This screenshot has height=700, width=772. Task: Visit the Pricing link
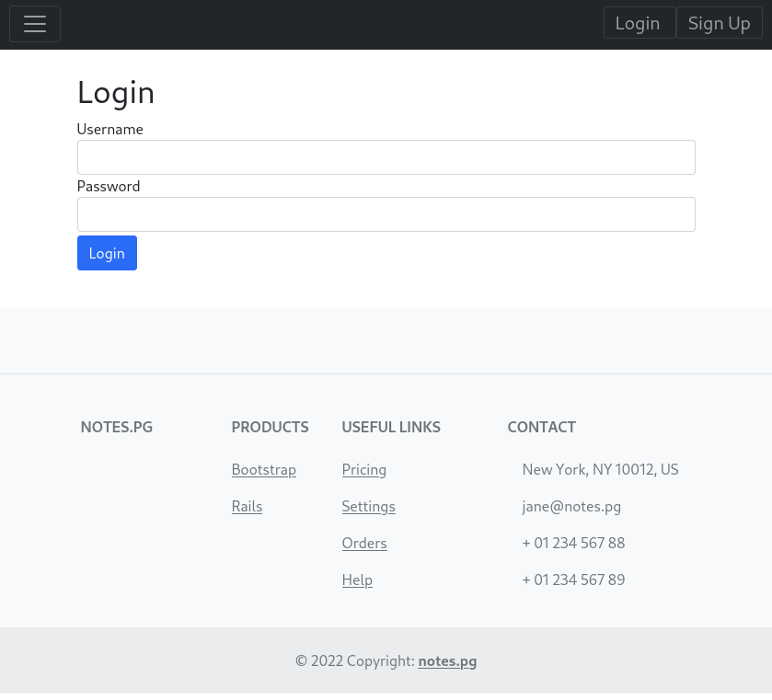tap(363, 469)
